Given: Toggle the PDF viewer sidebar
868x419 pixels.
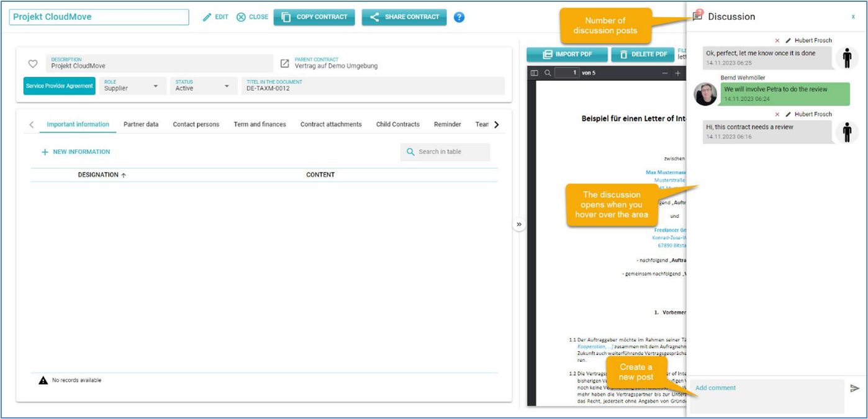Looking at the screenshot, I should (x=534, y=73).
